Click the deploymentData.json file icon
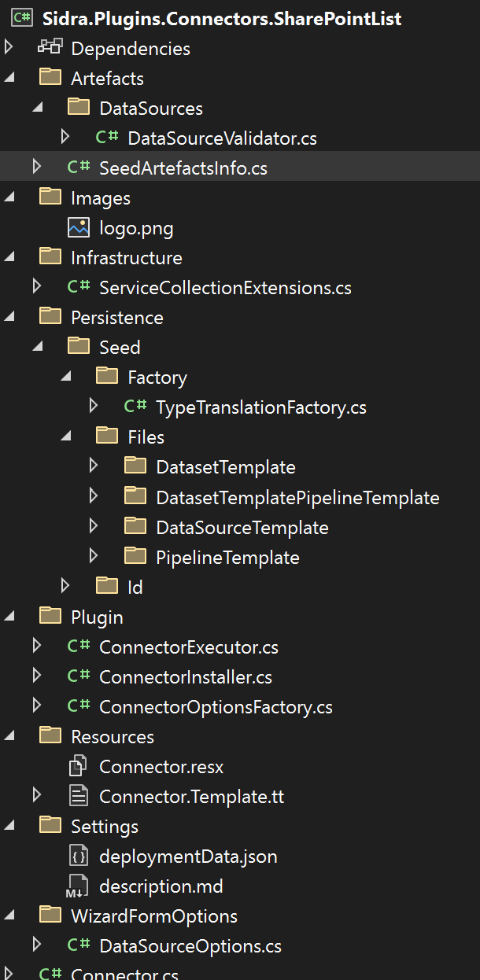 pyautogui.click(x=79, y=857)
